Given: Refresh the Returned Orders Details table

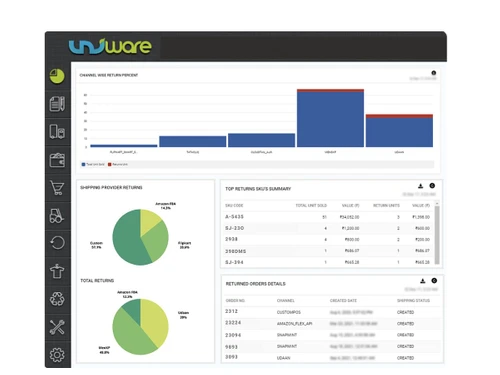Looking at the screenshot, I should point(434,281).
